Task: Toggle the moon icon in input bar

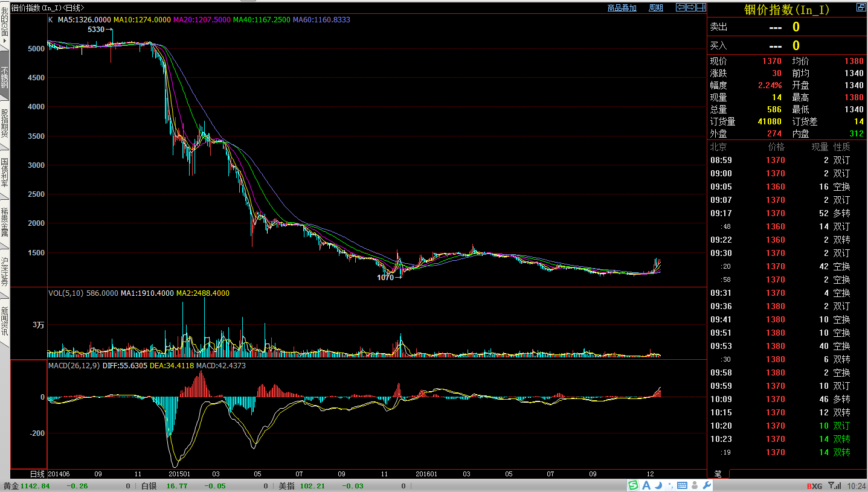Action: [659, 485]
